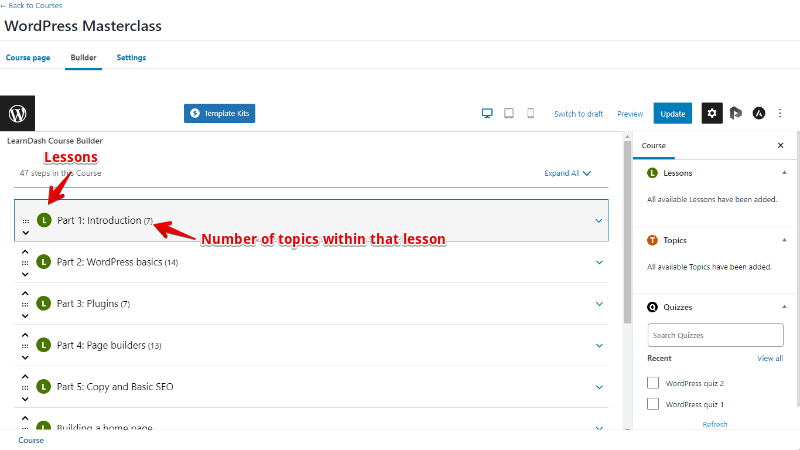Image resolution: width=800 pixels, height=450 pixels.
Task: Click the orange Topics icon in sidebar
Action: (x=653, y=240)
